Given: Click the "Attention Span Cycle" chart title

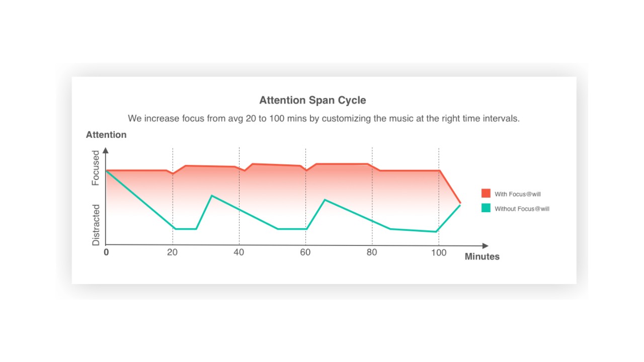Looking at the screenshot, I should (312, 100).
